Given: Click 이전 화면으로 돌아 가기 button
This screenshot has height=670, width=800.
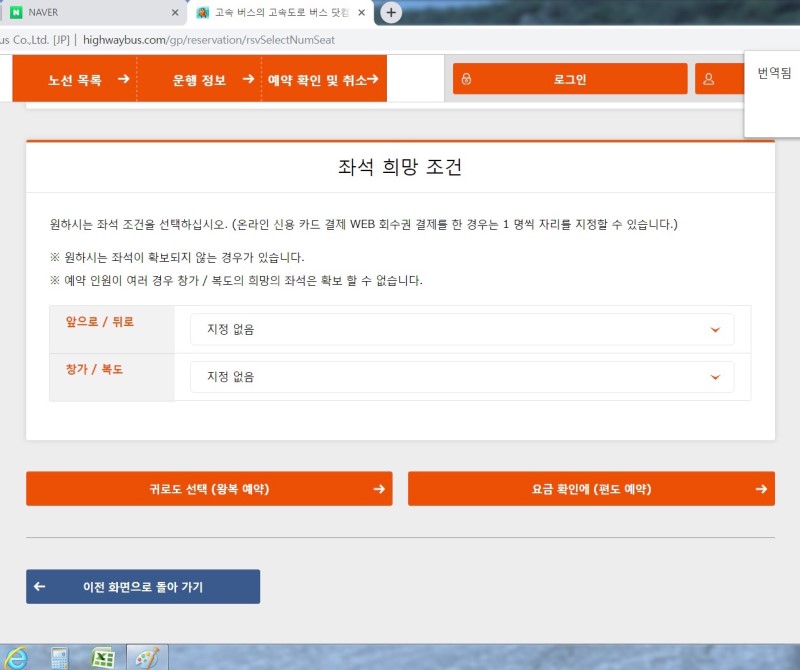Looking at the screenshot, I should pyautogui.click(x=143, y=587).
